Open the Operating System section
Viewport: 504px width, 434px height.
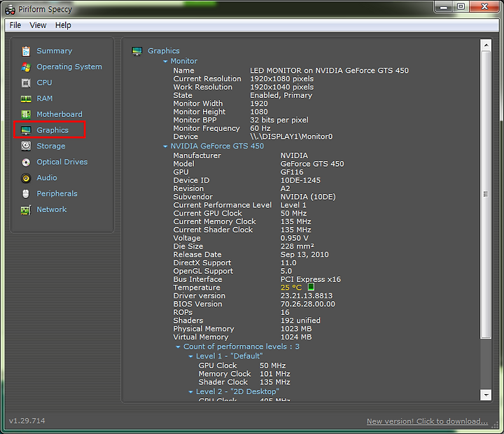69,66
